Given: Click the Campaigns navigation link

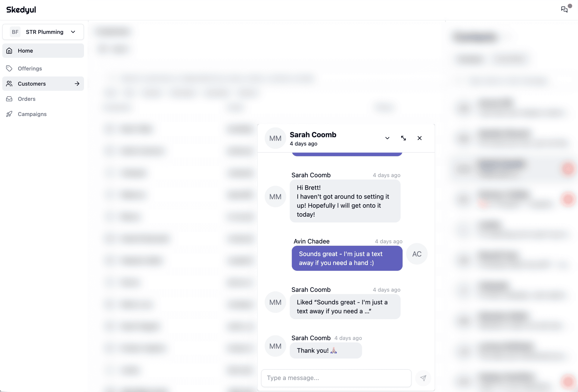Looking at the screenshot, I should [32, 114].
